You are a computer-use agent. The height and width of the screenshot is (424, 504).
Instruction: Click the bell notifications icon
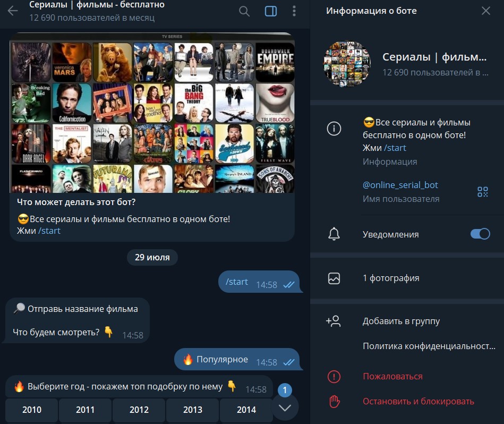tap(334, 234)
